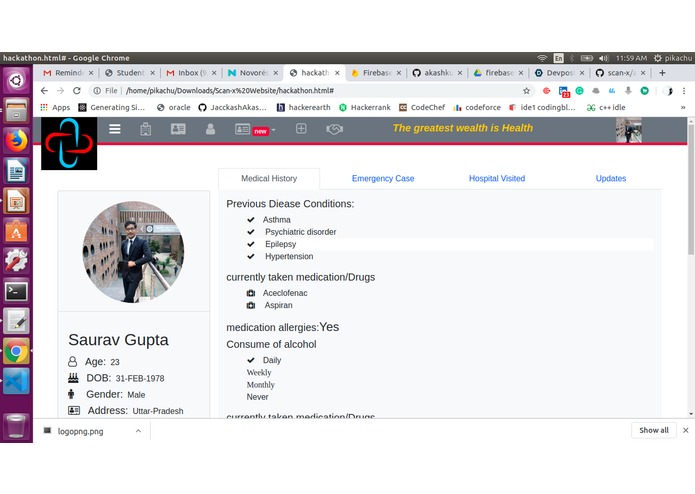The image size is (695, 494).
Task: Click the plain ID card navbar icon
Action: [178, 129]
